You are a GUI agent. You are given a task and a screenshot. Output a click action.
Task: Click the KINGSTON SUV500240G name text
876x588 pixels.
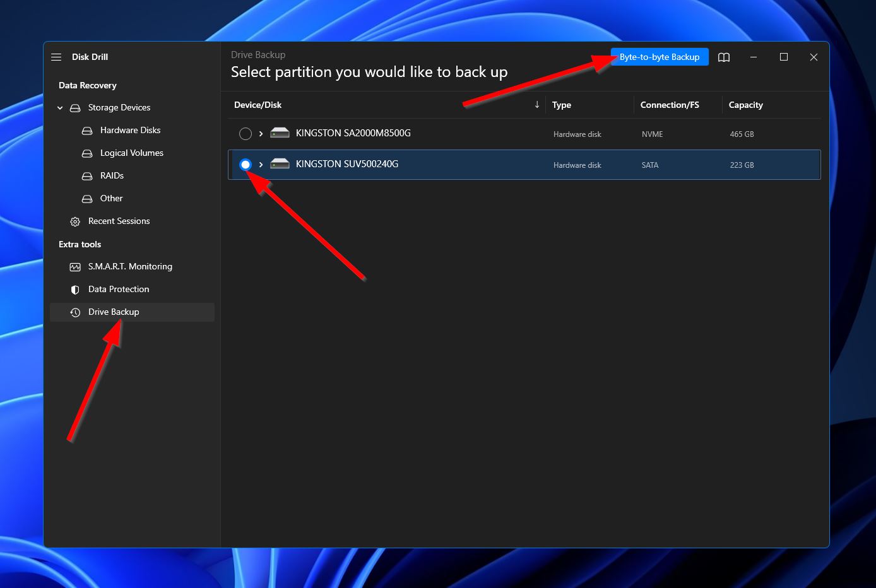click(347, 164)
